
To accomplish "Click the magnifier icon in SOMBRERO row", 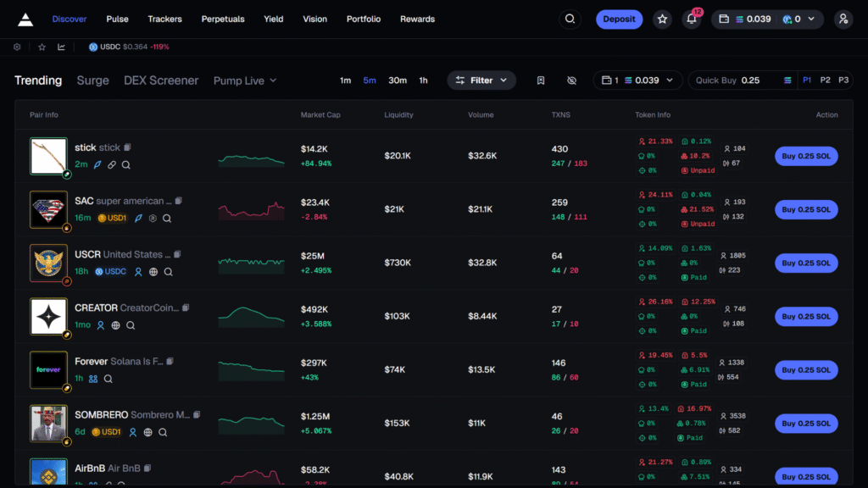I will [163, 432].
